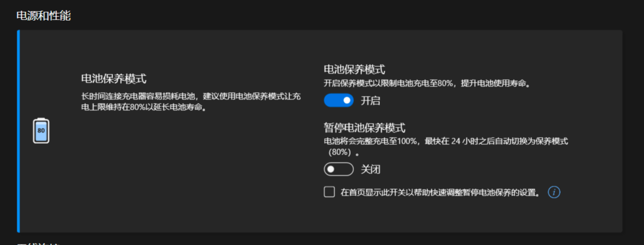The width and height of the screenshot is (644, 245).
Task: Enable the 暂停电池保养模式 toggle switch
Action: [338, 169]
